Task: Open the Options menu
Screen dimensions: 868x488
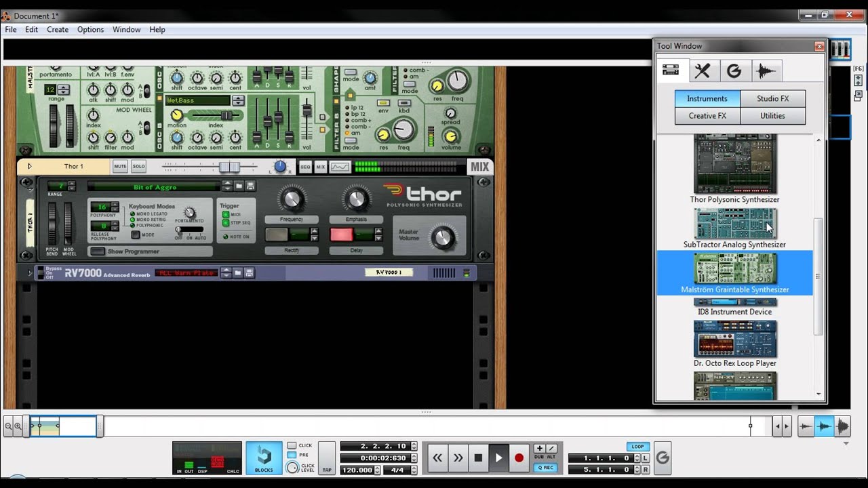Action: tap(90, 30)
